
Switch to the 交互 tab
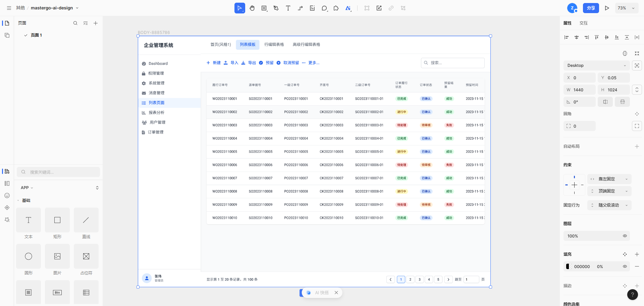(x=583, y=23)
